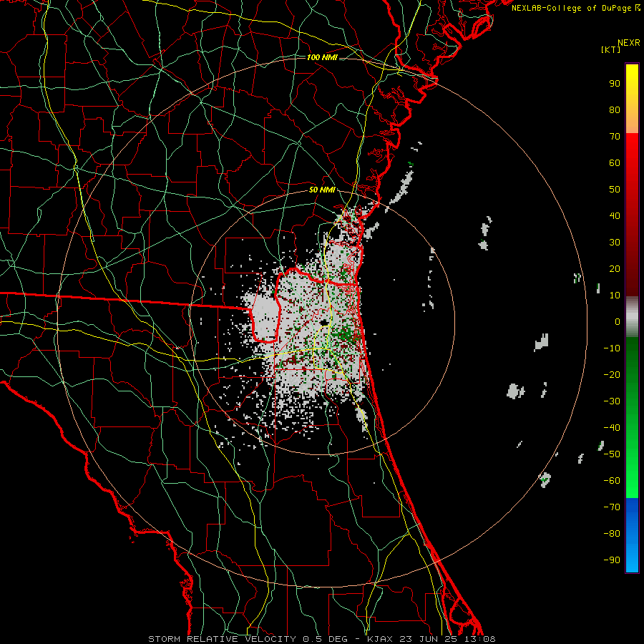Click the 40 value on velocity scale
The image size is (644, 644).
click(x=615, y=216)
